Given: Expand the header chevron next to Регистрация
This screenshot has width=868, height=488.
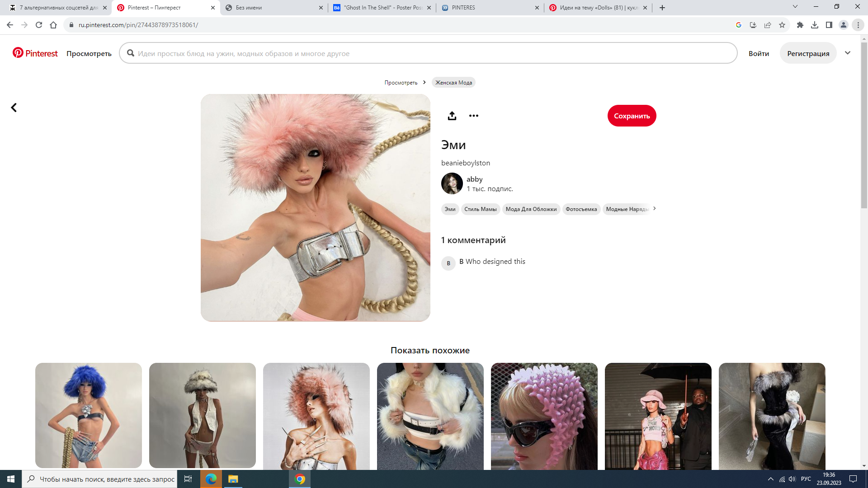Looking at the screenshot, I should [848, 53].
